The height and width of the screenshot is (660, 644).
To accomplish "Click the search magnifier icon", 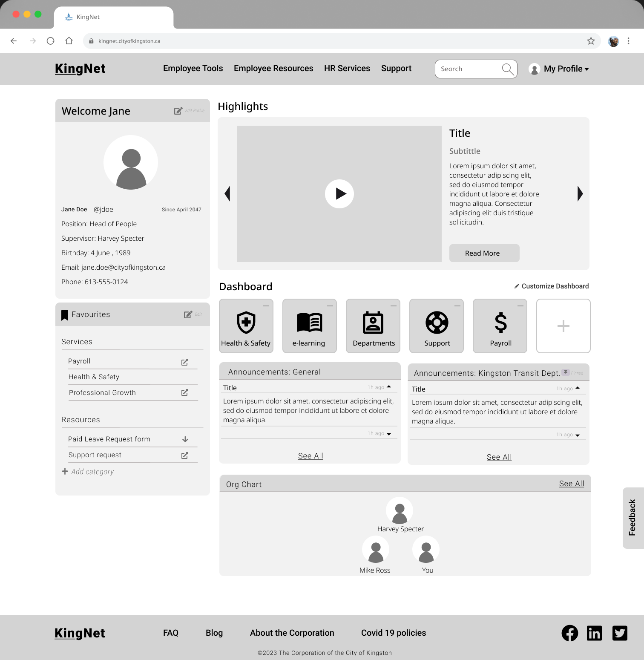I will 508,69.
